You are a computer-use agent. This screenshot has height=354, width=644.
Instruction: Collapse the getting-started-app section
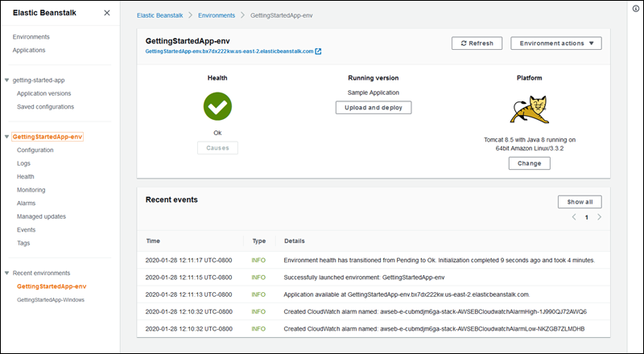[7, 80]
